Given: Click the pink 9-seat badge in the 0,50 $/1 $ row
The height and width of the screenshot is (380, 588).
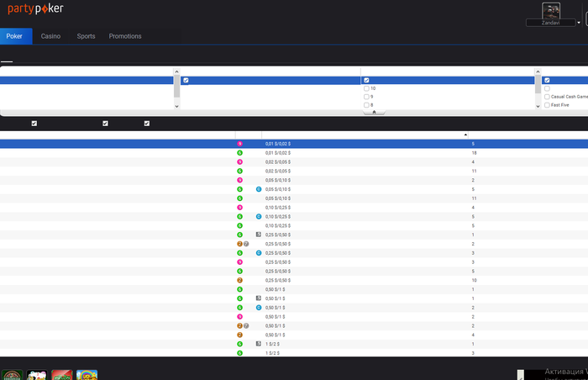Looking at the screenshot, I should tap(239, 317).
